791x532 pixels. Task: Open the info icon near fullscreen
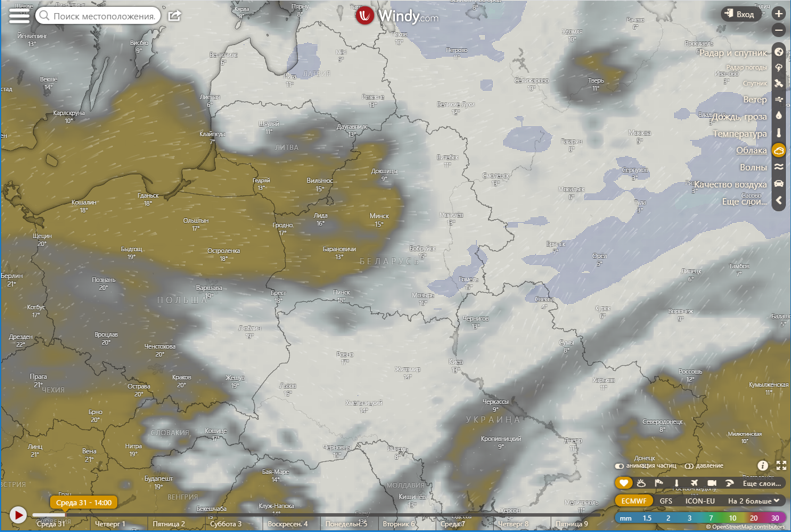point(763,465)
